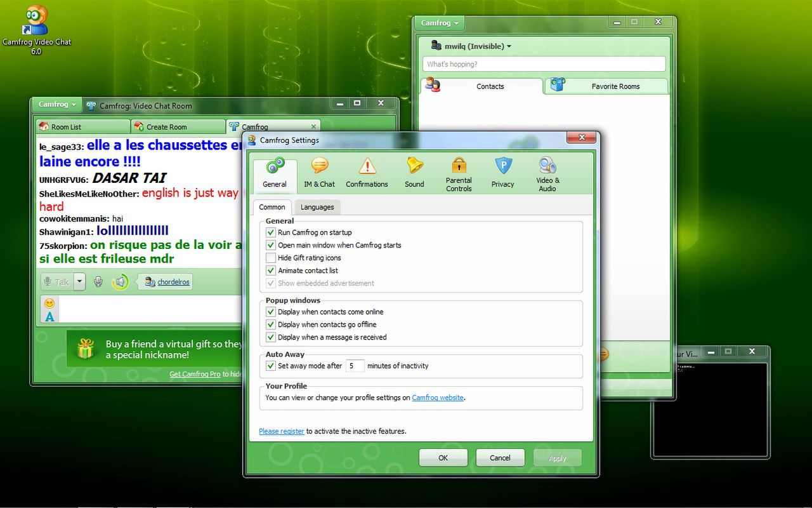
Task: Open Camfrog Video Chat 6.0 desktop shortcut
Action: pyautogui.click(x=36, y=30)
